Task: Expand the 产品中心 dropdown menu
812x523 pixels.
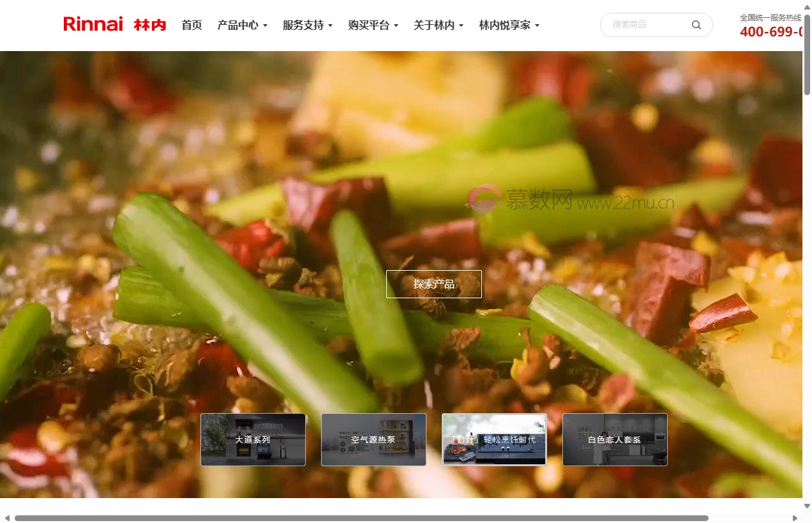Action: [242, 25]
